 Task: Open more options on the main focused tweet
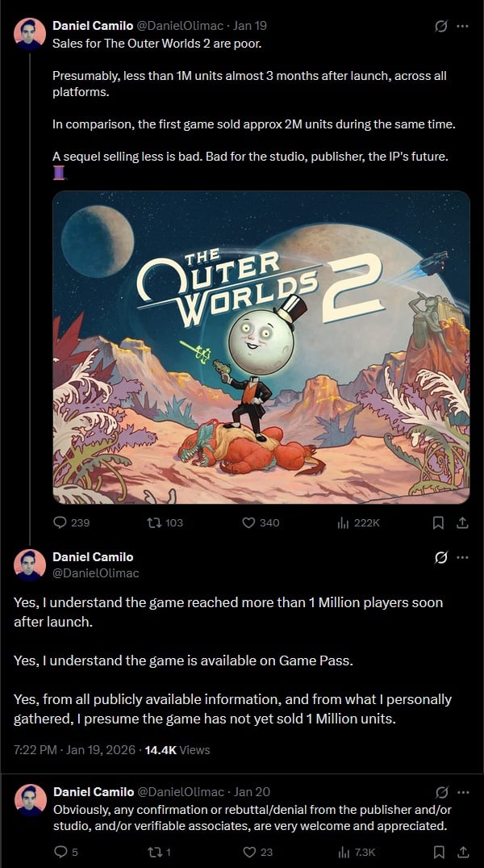coord(462,557)
